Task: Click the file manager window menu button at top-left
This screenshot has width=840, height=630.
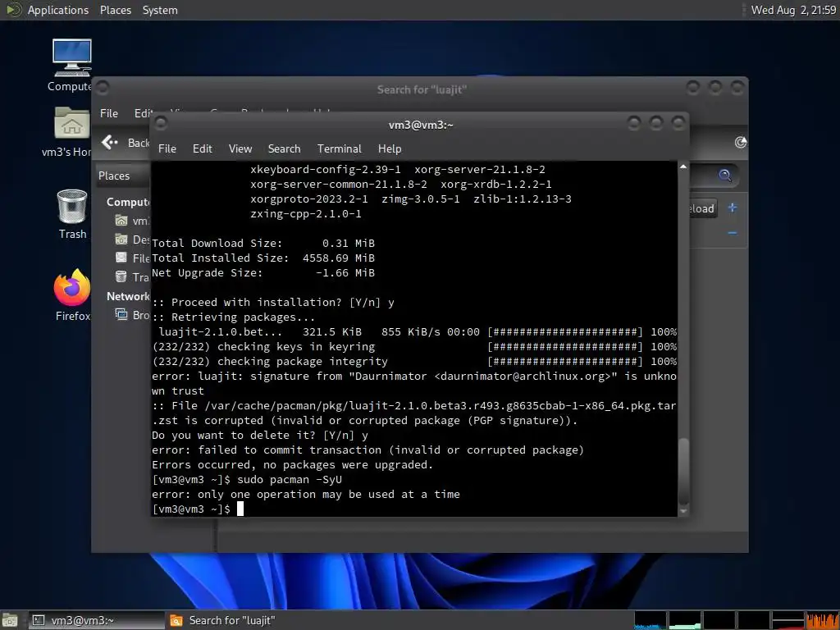Action: point(103,87)
